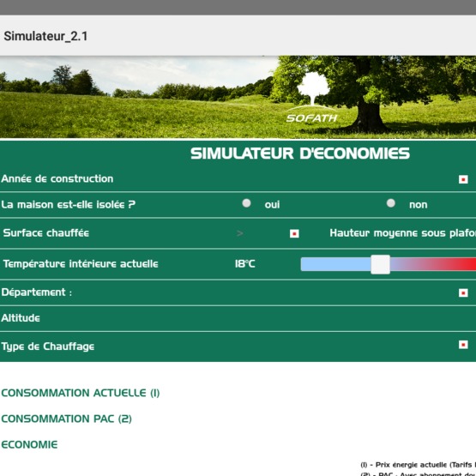Image resolution: width=476 pixels, height=476 pixels.
Task: Click the 'Type de Chauffage' label
Action: (48, 346)
